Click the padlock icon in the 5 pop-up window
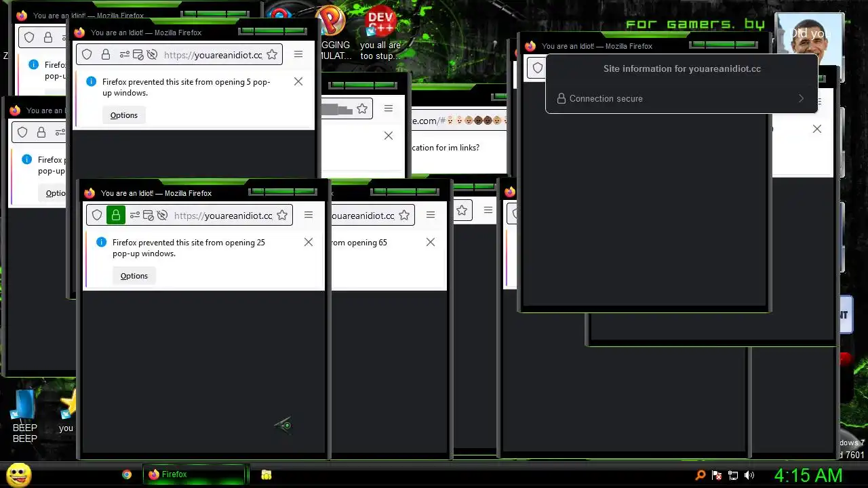 click(106, 55)
